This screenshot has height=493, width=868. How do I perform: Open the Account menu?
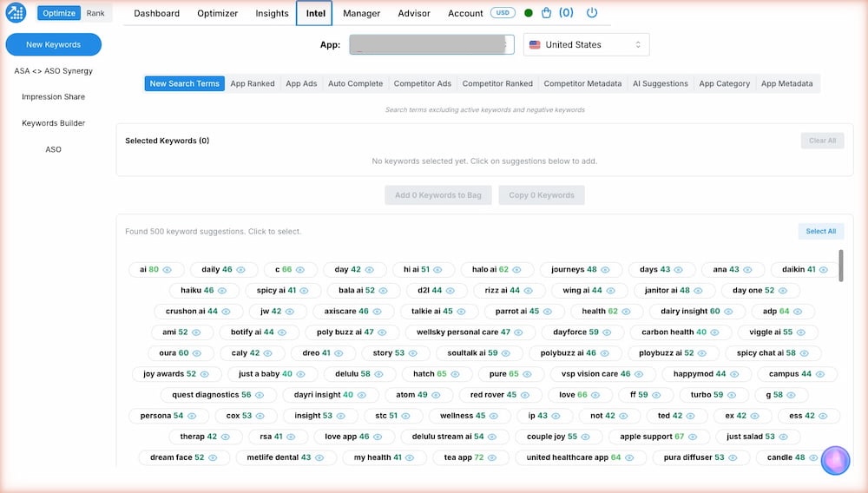tap(465, 13)
